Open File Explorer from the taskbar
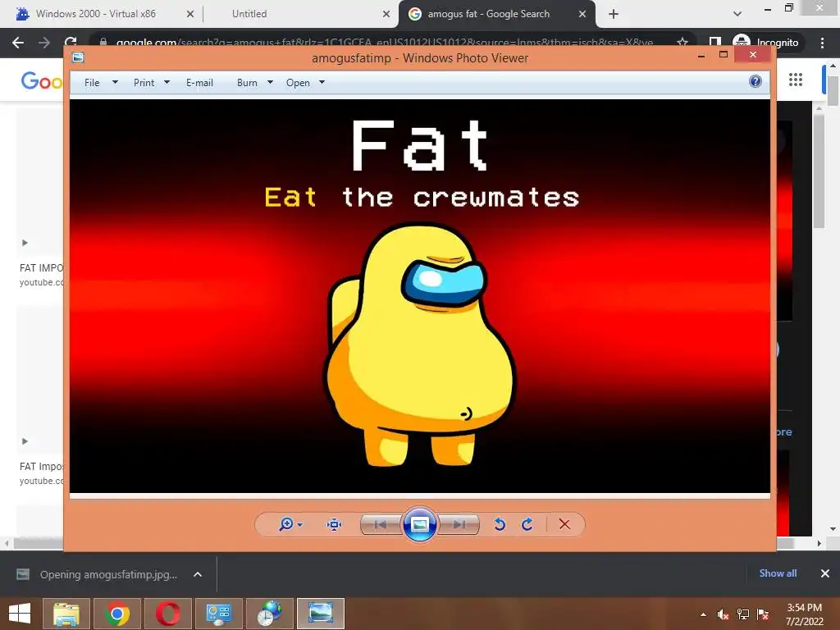The image size is (840, 630). click(x=66, y=614)
